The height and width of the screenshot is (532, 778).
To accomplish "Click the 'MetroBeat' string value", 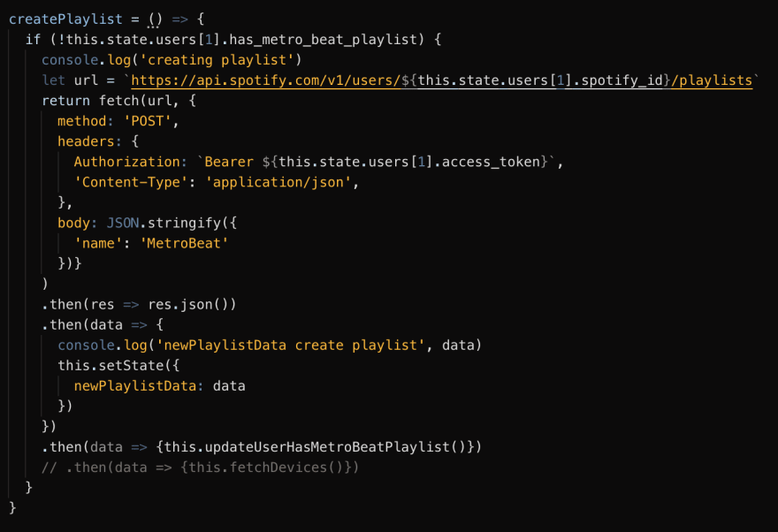I will [x=184, y=243].
